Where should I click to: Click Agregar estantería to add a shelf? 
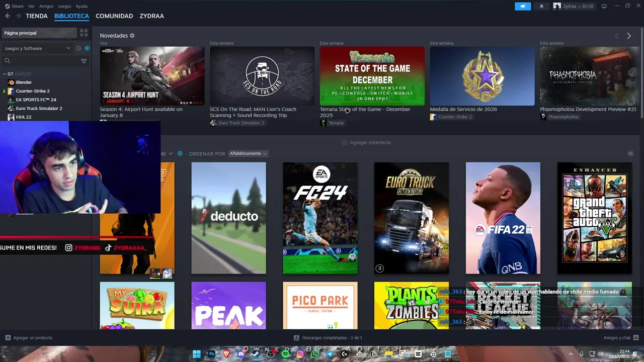(x=366, y=142)
